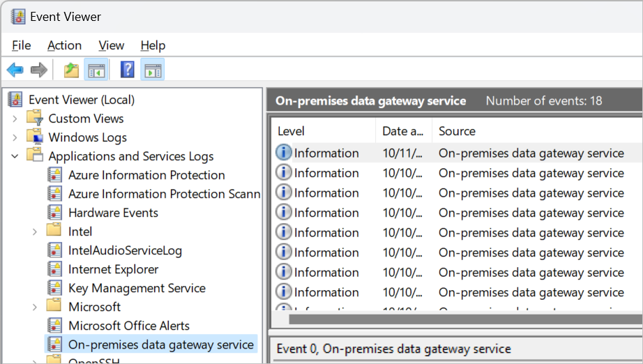Open the View menu

coord(111,45)
